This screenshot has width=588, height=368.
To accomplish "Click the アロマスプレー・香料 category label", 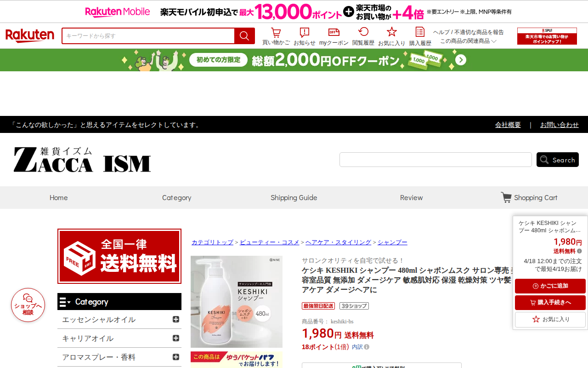I will [x=99, y=357].
